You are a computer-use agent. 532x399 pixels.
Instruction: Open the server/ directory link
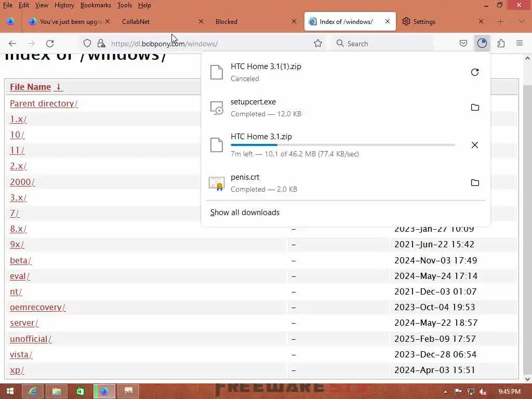coord(24,323)
